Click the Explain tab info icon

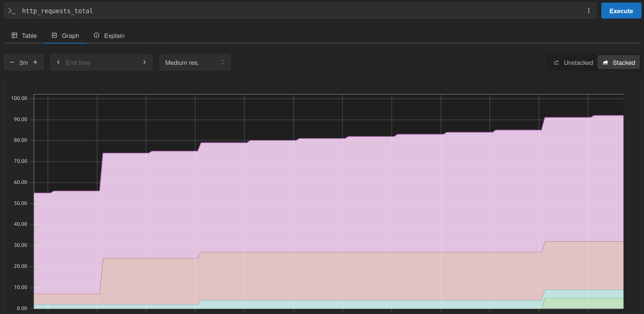pyautogui.click(x=96, y=35)
